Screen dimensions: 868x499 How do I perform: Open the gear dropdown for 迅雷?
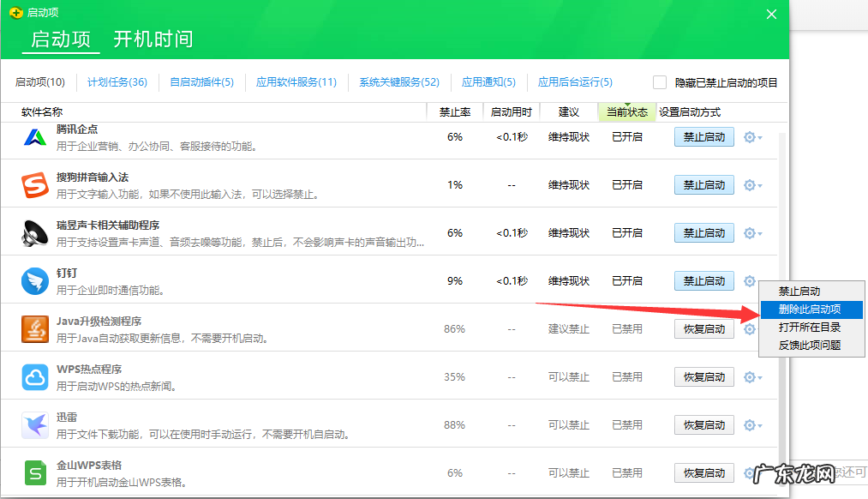[751, 424]
